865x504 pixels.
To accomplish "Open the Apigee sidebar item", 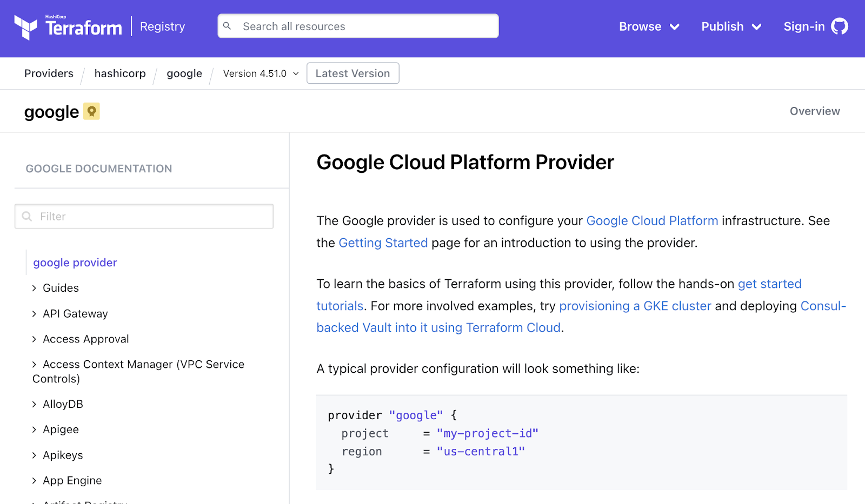I will [x=61, y=429].
